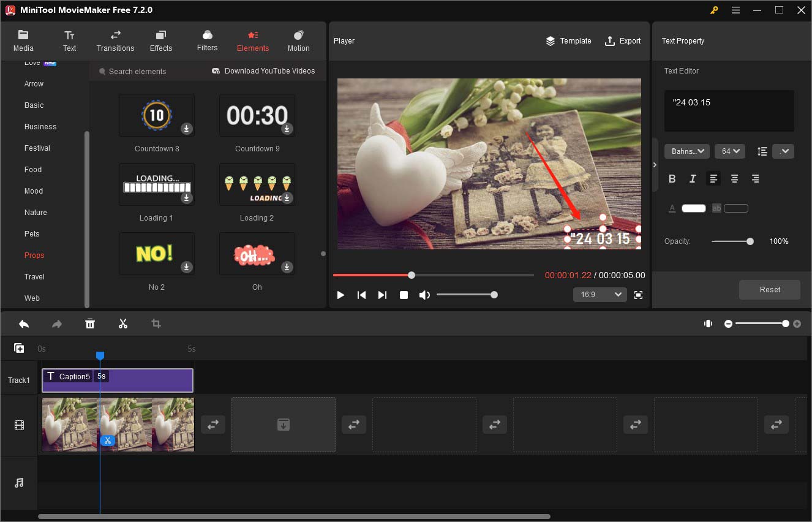Click the Export button

tap(623, 41)
